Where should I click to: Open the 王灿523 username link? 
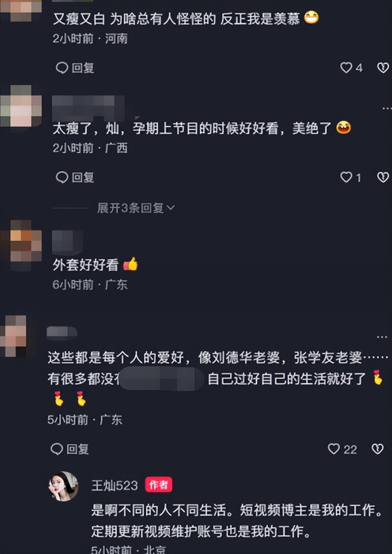(115, 486)
